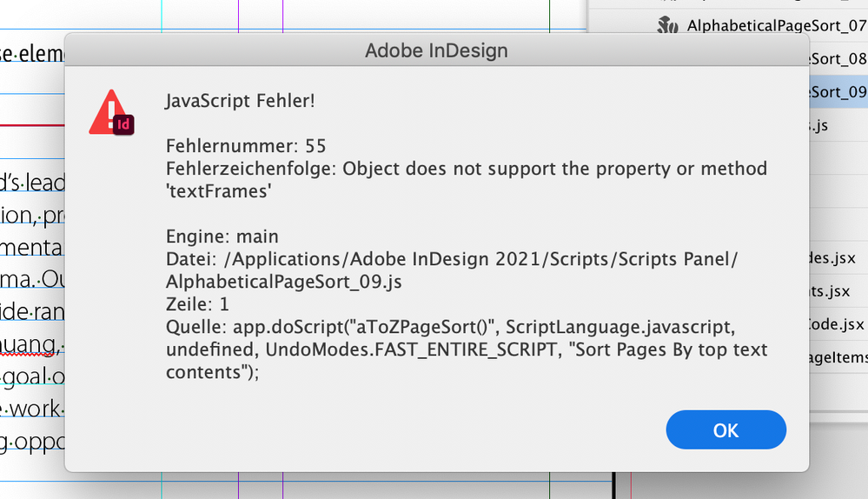Click the script icon beside AlphabeticalPageSort_07
The image size is (868, 499).
(667, 25)
